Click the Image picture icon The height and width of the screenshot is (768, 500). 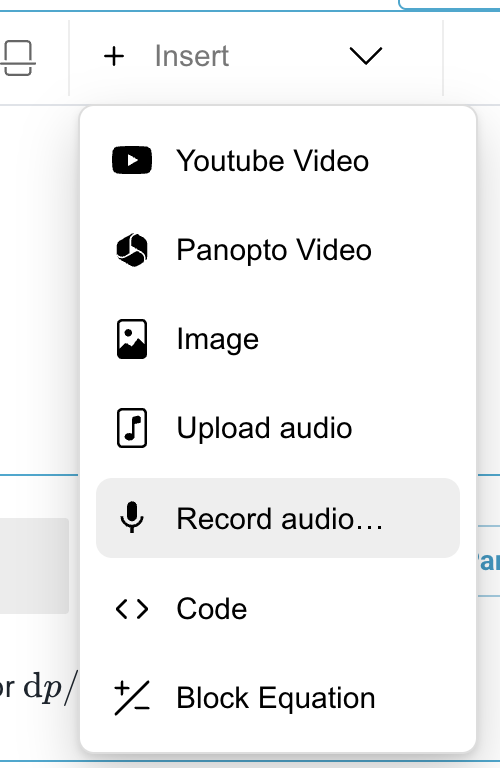(132, 339)
